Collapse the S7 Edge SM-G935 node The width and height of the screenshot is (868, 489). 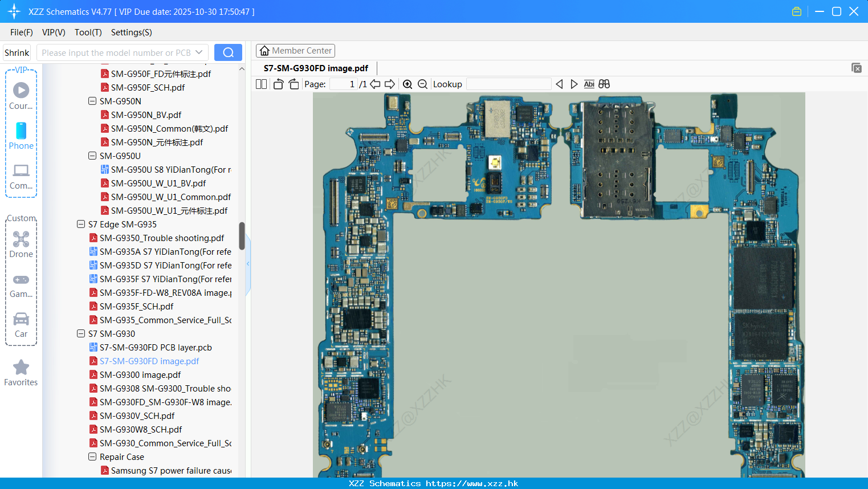click(81, 224)
